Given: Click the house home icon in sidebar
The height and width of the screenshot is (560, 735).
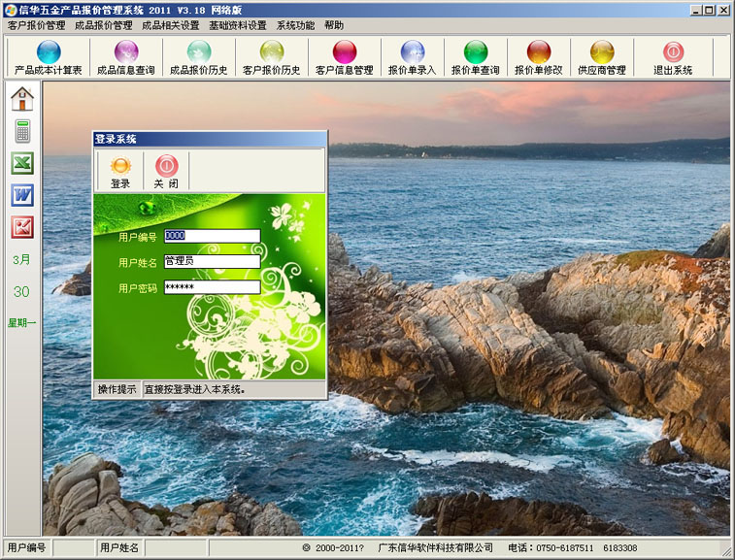Looking at the screenshot, I should [22, 99].
